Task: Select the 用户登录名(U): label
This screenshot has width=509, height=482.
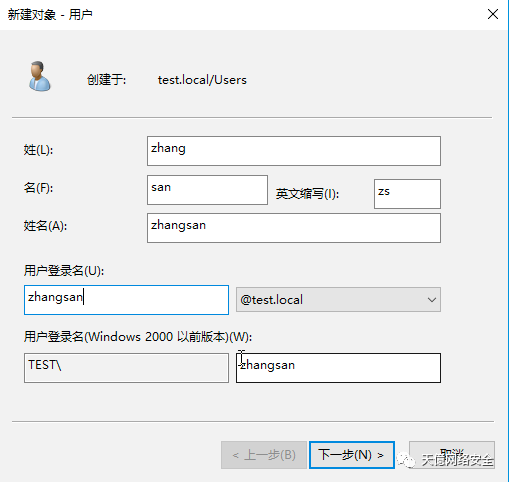Action: click(x=64, y=271)
